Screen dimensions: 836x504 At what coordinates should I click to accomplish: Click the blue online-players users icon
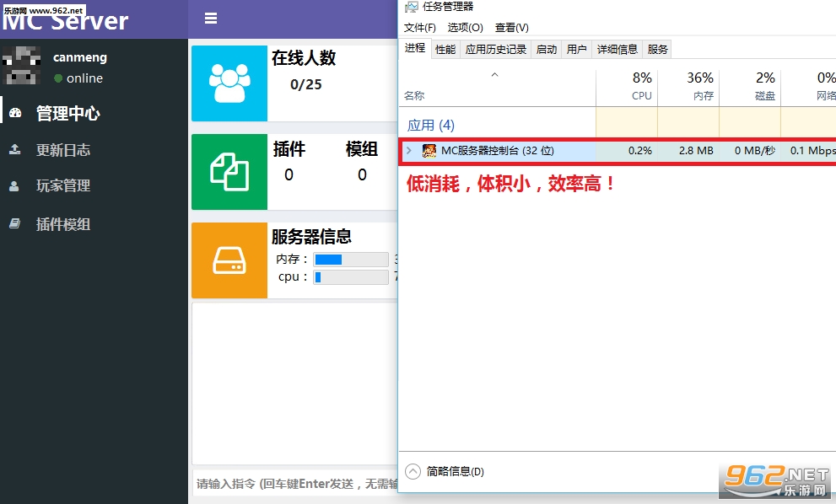pyautogui.click(x=229, y=83)
